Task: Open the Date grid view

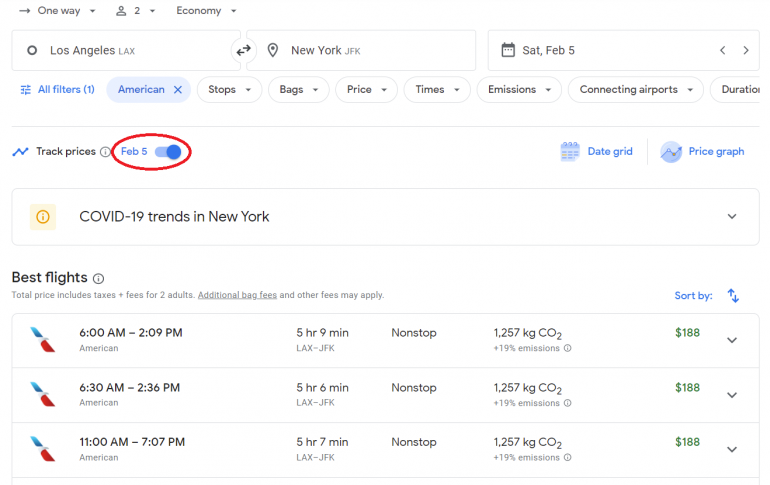Action: coord(597,152)
